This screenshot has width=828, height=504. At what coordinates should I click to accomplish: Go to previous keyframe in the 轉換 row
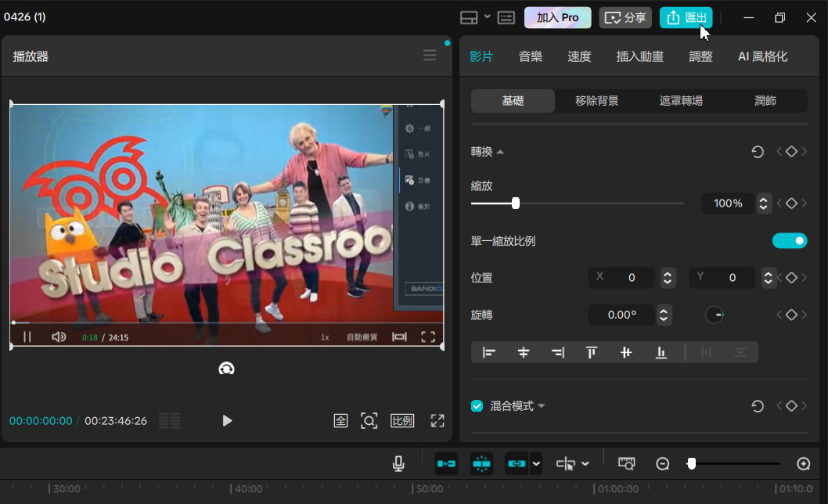(x=779, y=152)
